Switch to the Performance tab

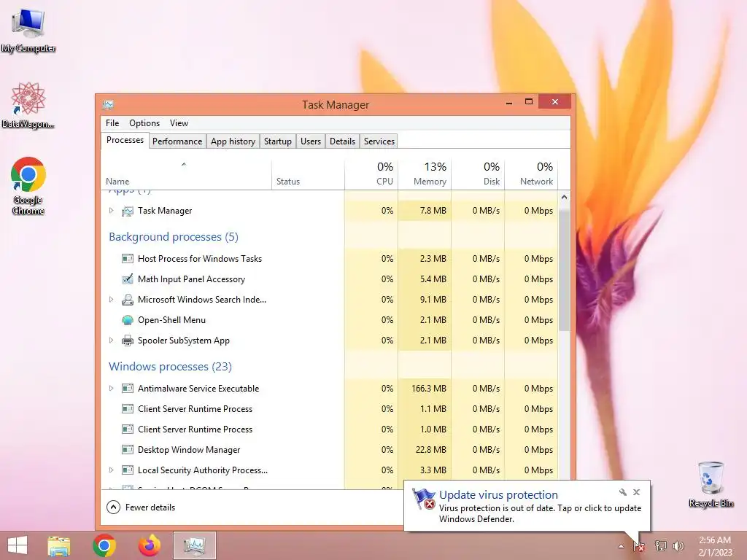pyautogui.click(x=177, y=141)
